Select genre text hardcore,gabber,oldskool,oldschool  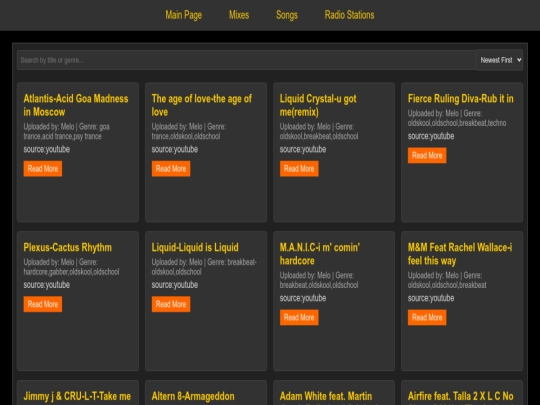[x=71, y=272]
